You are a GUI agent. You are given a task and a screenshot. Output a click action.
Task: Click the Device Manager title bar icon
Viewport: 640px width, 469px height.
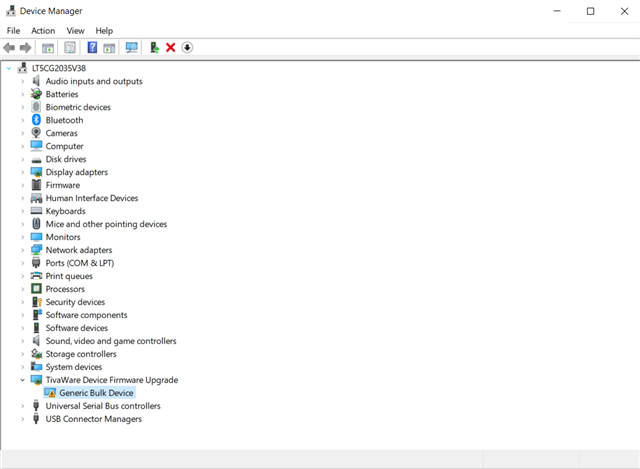(x=11, y=11)
